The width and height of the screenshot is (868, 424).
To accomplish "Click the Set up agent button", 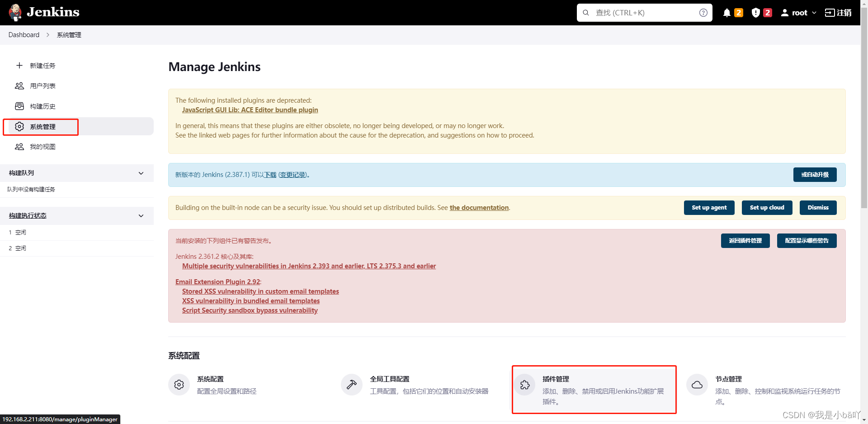I will pyautogui.click(x=709, y=208).
